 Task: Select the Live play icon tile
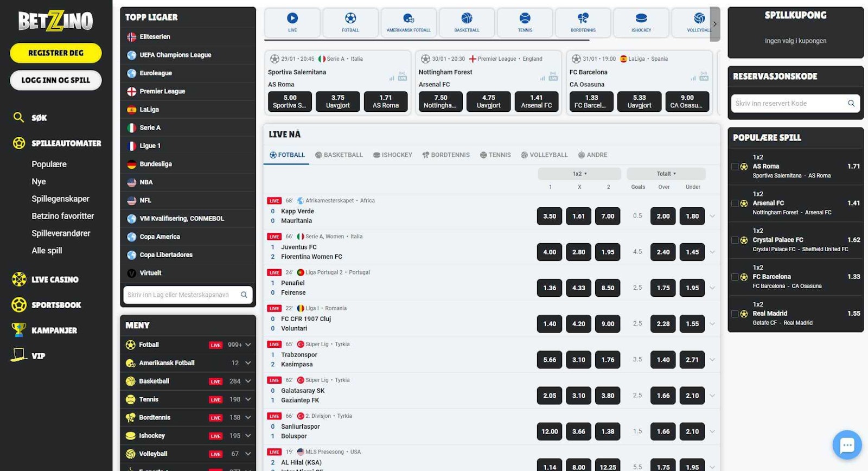292,22
